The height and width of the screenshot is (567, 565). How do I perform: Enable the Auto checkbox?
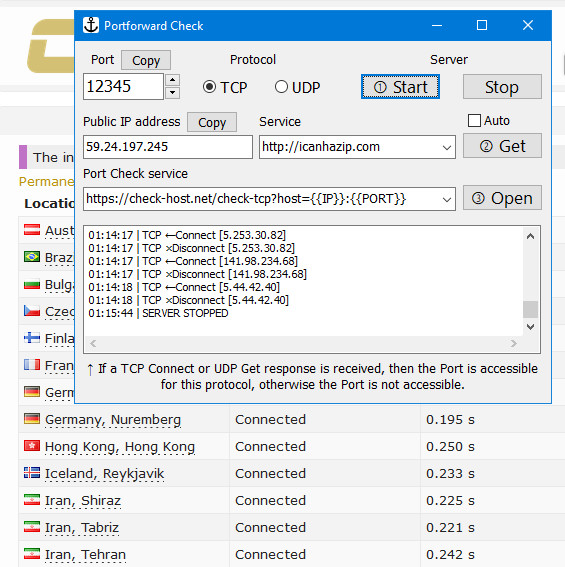[474, 120]
